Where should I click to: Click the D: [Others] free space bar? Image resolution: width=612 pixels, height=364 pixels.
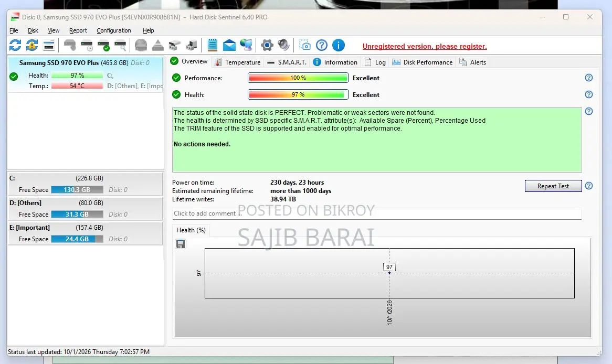click(77, 214)
